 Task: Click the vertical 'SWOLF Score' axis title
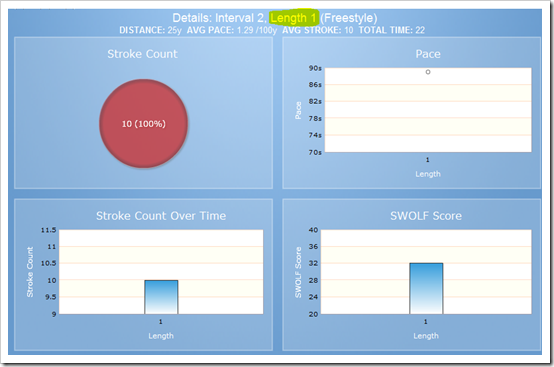pyautogui.click(x=299, y=272)
